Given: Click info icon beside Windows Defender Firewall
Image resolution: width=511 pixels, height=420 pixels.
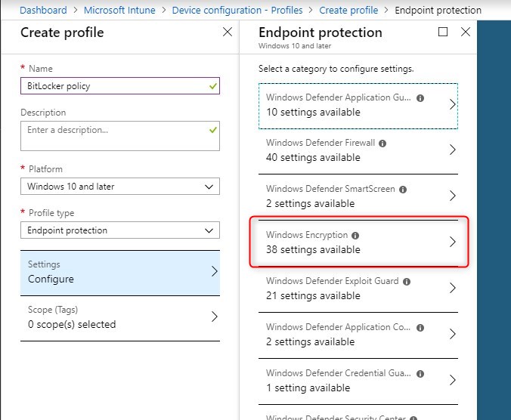Looking at the screenshot, I should [x=382, y=144].
